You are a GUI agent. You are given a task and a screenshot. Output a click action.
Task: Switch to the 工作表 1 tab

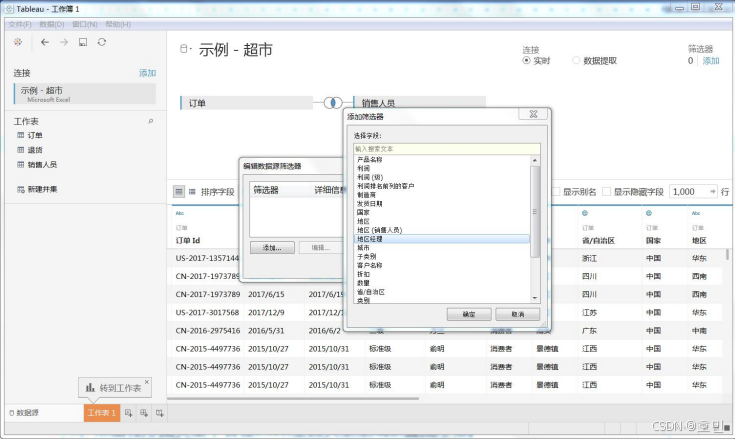tap(102, 413)
